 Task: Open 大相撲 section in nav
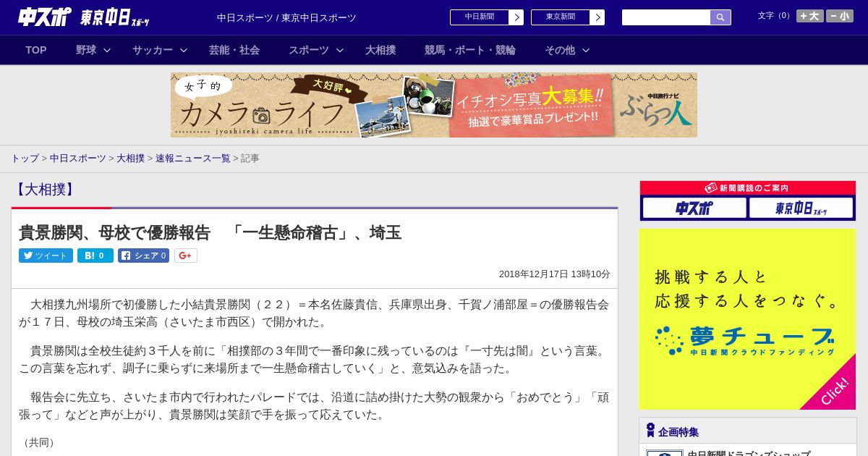coord(380,50)
